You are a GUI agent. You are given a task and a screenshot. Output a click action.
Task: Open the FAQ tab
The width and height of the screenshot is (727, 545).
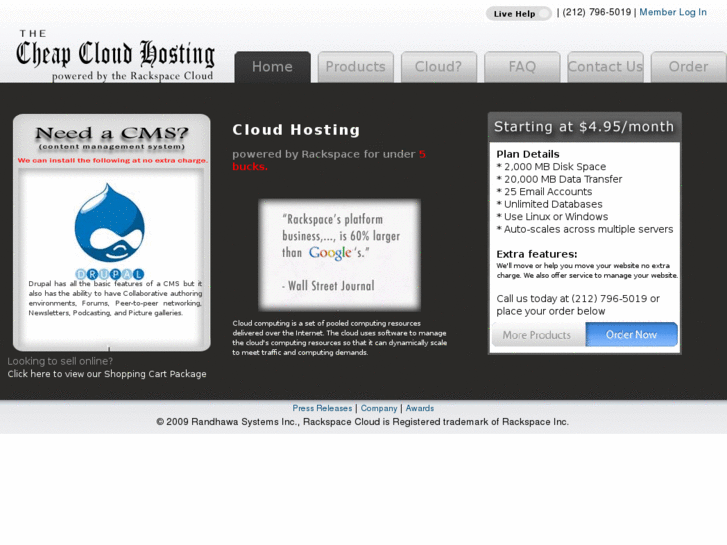click(x=522, y=67)
